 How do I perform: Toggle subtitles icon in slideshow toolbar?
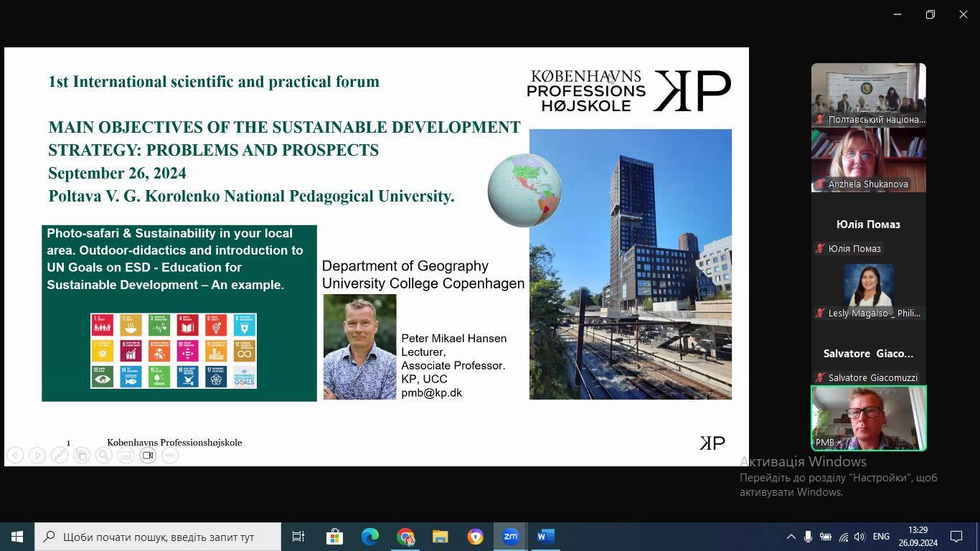tap(126, 455)
